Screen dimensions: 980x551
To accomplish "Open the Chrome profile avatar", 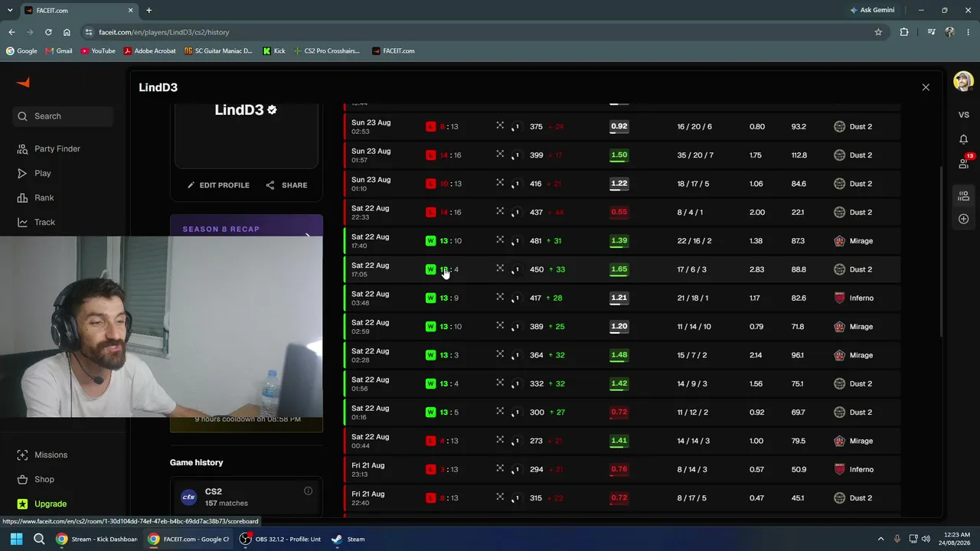I will click(950, 32).
